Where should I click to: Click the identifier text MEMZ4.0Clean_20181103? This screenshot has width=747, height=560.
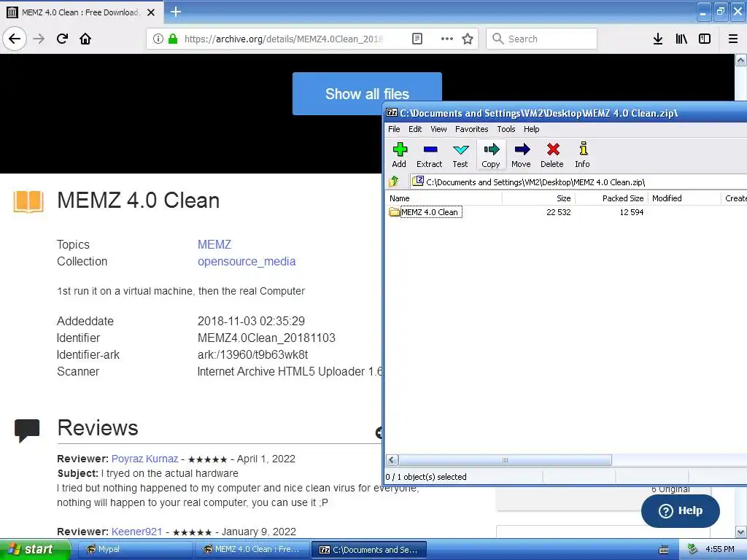[x=266, y=338]
